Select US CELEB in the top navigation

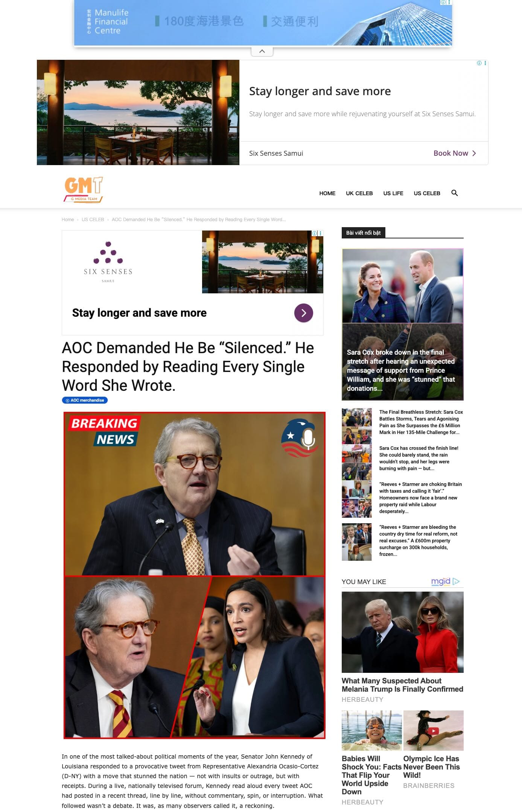tap(427, 193)
